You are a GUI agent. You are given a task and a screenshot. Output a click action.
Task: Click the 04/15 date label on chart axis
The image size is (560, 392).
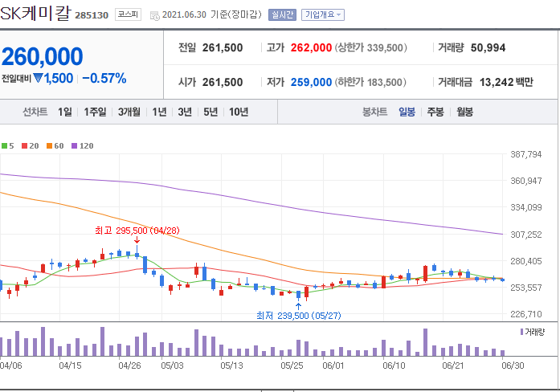[70, 365]
